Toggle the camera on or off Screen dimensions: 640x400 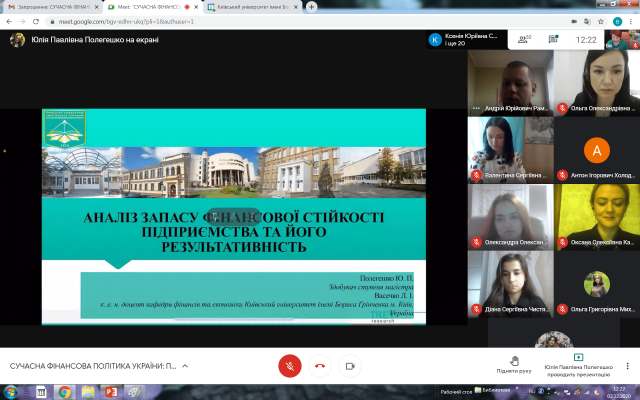(x=350, y=365)
